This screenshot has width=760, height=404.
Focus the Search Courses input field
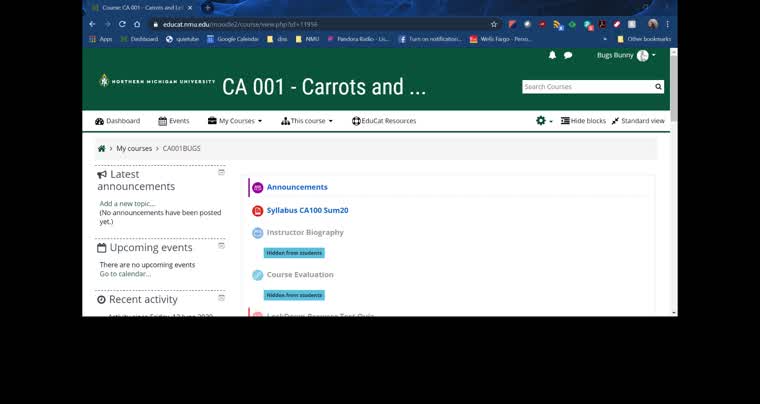point(587,87)
